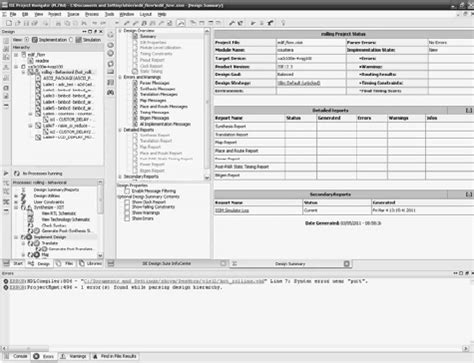Image resolution: width=474 pixels, height=363 pixels.
Task: Expand the Design Utilities process node
Action: pyautogui.click(x=16, y=196)
